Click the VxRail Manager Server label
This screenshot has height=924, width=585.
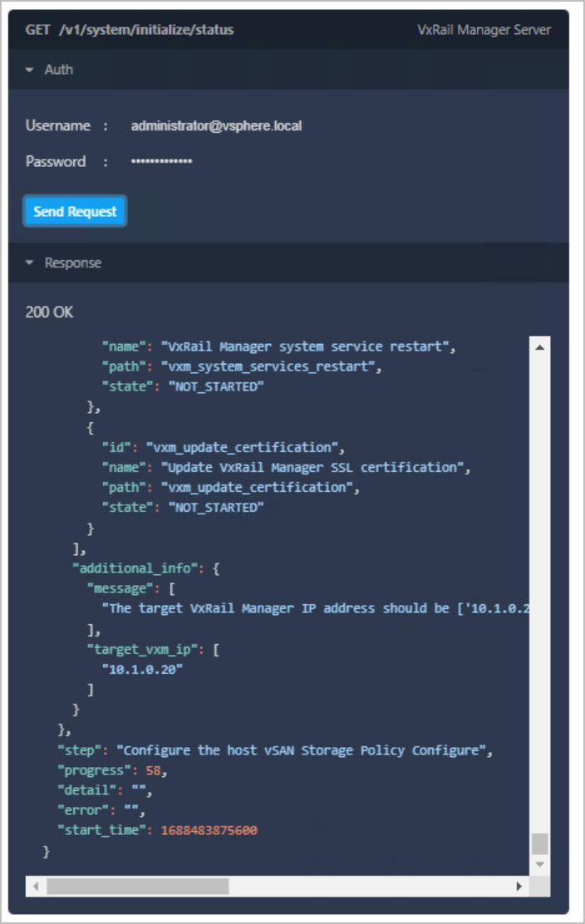tap(484, 30)
